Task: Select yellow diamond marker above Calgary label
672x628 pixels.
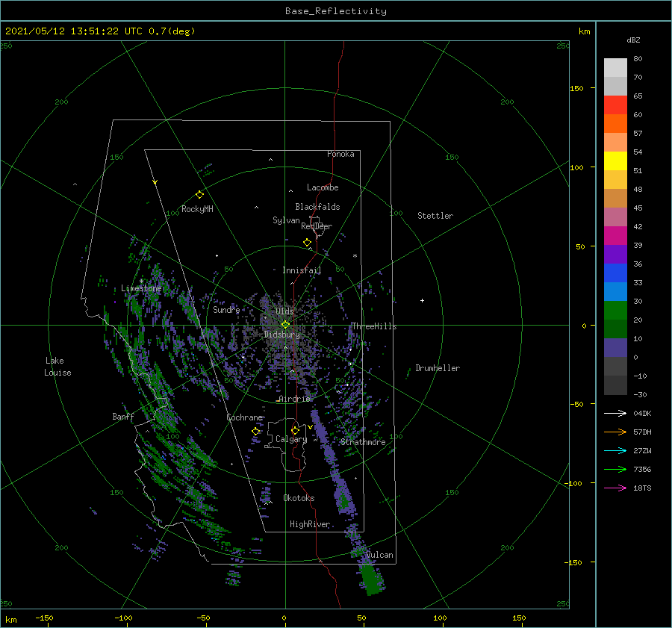Action: (295, 430)
